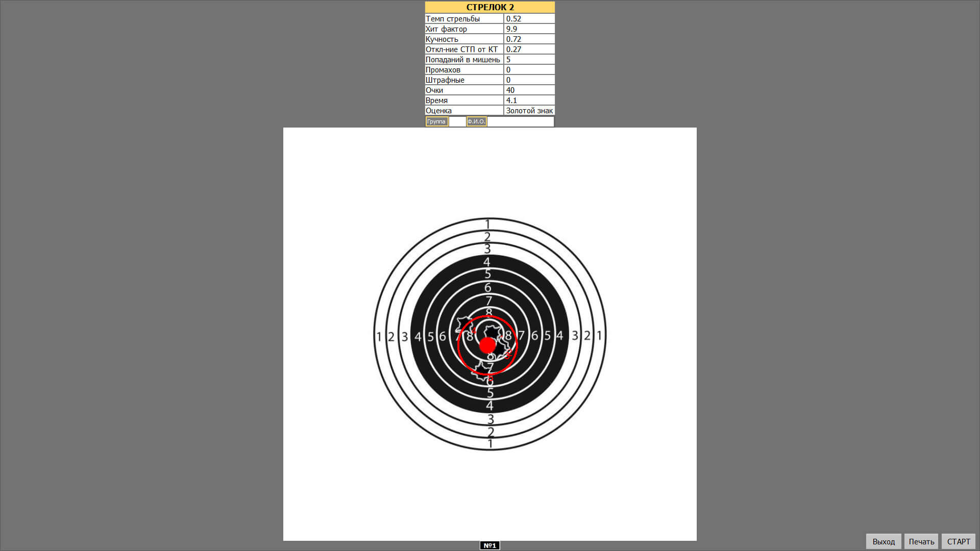Click the Печать print button
The width and height of the screenshot is (980, 551).
pos(921,542)
